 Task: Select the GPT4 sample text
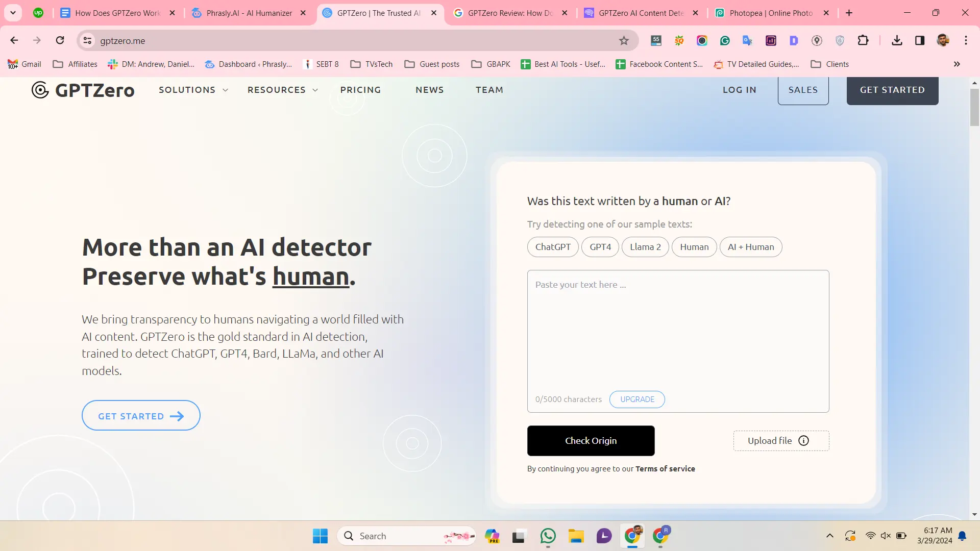[x=600, y=247]
